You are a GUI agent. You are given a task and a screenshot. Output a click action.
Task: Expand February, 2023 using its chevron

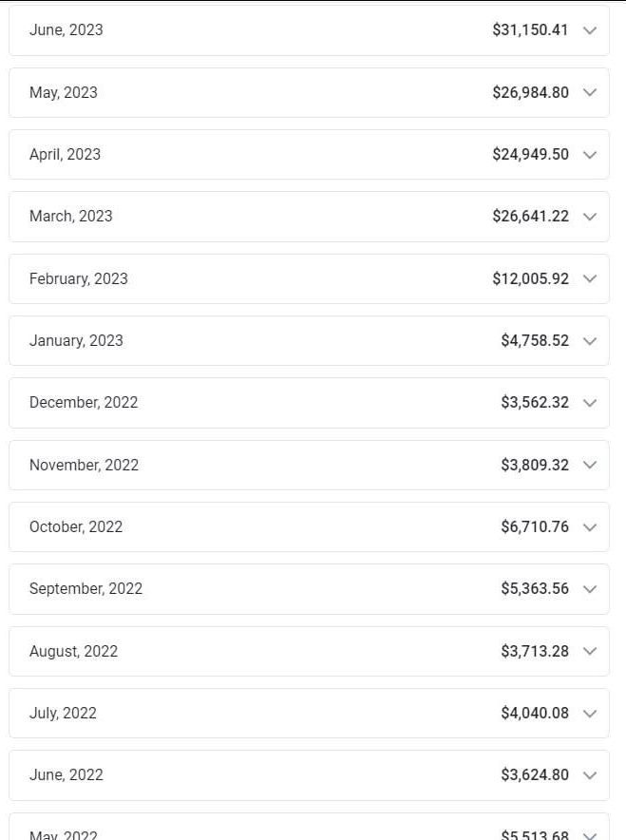[x=590, y=278]
